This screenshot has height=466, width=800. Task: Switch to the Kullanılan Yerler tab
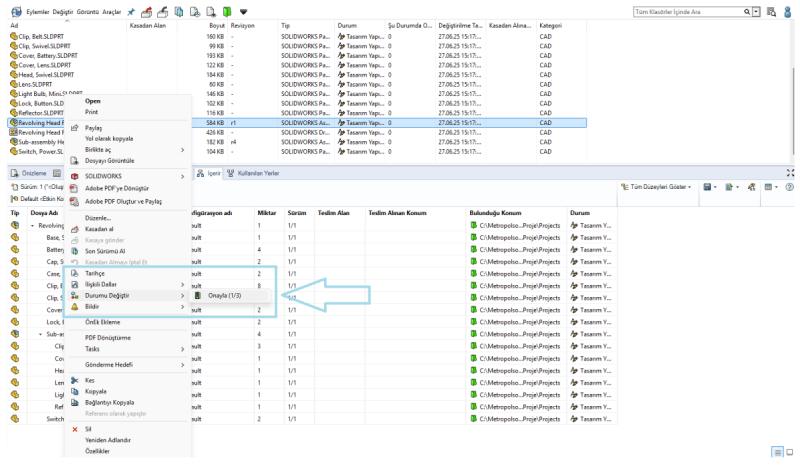pos(254,174)
